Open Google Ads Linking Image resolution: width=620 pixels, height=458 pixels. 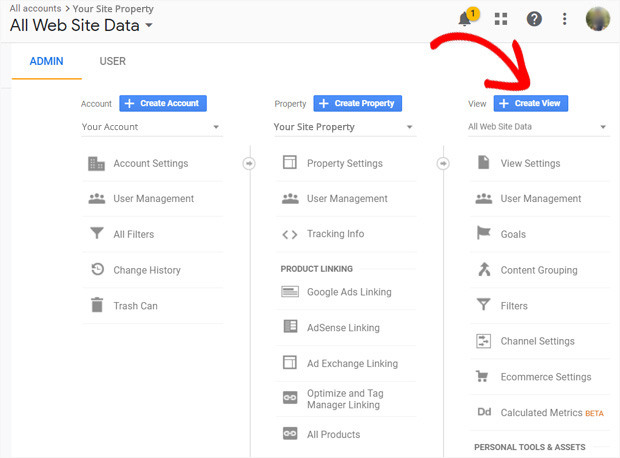tap(348, 292)
